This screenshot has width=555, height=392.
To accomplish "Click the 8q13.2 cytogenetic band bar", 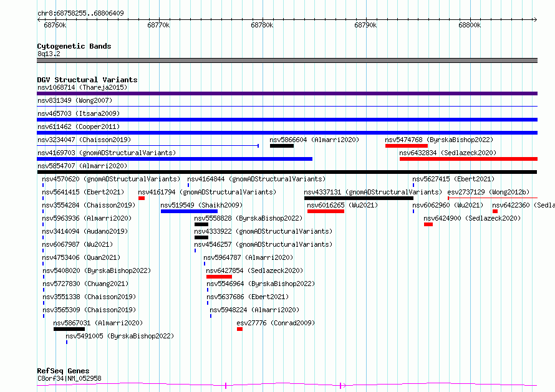I will 287,60.
